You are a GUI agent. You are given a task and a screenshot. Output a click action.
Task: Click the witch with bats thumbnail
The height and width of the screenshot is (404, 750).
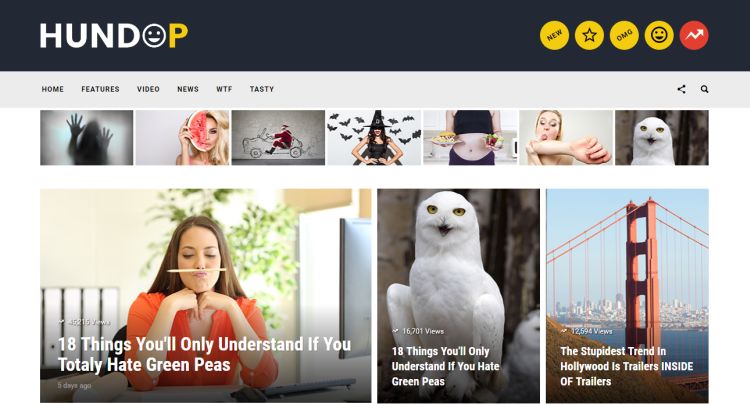click(x=374, y=138)
